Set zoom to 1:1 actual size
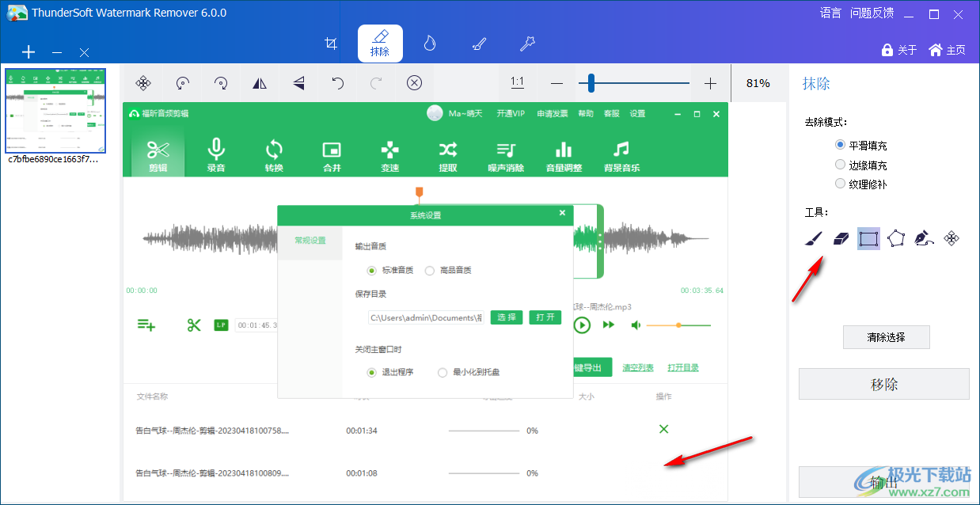The width and height of the screenshot is (980, 505). pyautogui.click(x=517, y=82)
